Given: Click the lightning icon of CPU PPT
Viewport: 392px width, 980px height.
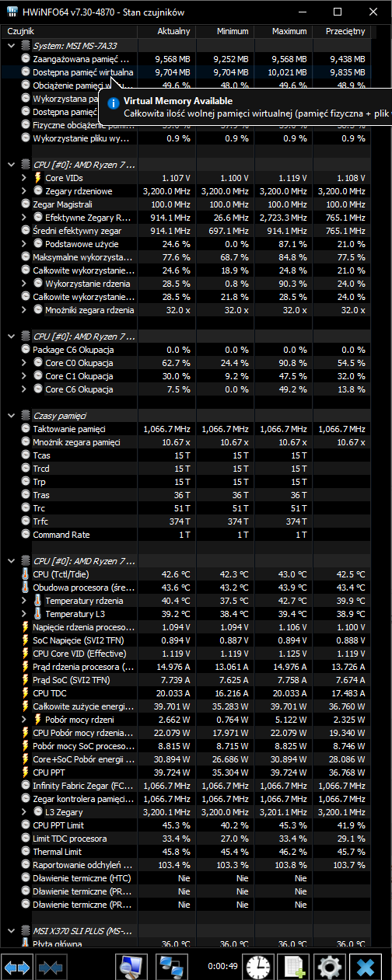Looking at the screenshot, I should click(x=25, y=772).
